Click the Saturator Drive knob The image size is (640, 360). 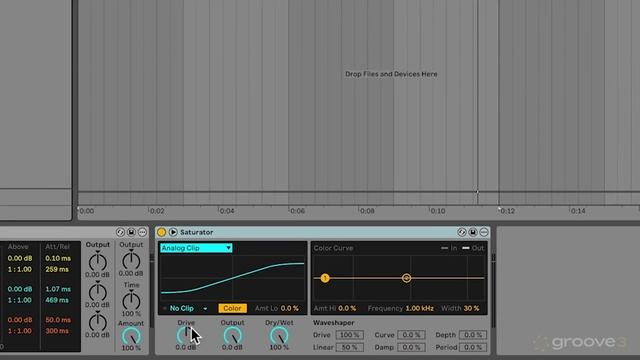point(186,336)
